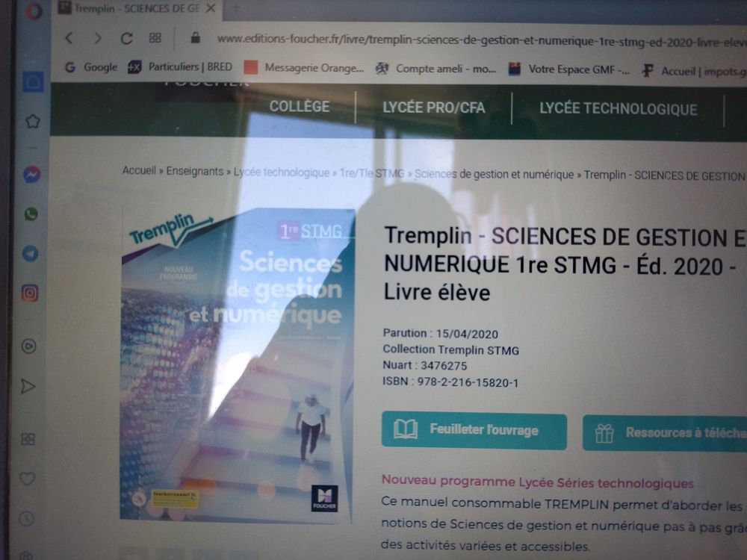The height and width of the screenshot is (560, 747).
Task: Open Messenger in the sidebar
Action: coord(31,175)
